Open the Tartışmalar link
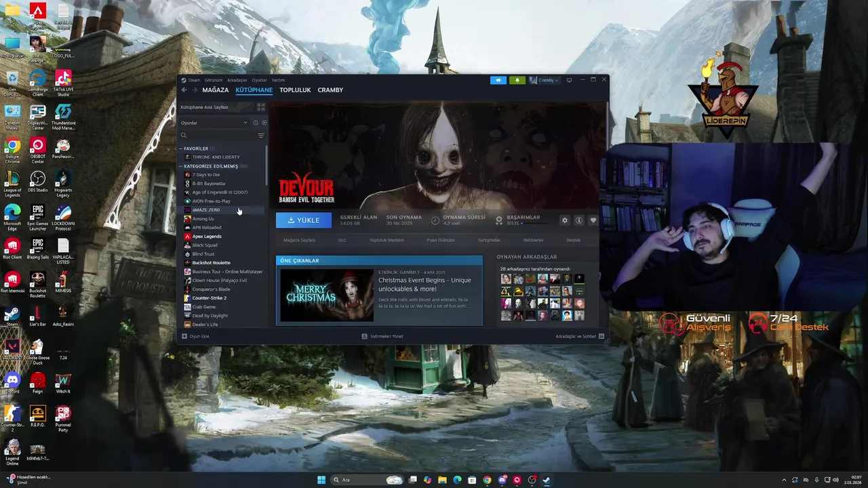Image resolution: width=868 pixels, height=488 pixels. tap(489, 240)
